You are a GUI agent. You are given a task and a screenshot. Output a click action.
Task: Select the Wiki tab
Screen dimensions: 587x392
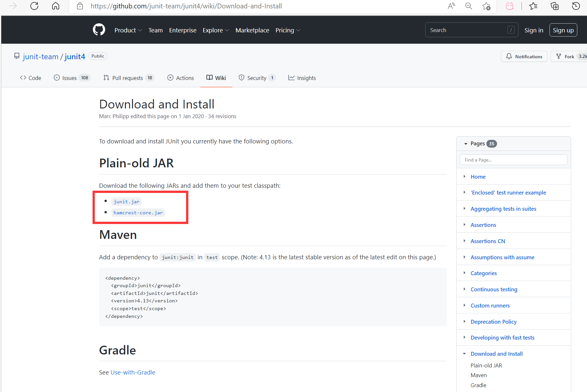coord(216,78)
